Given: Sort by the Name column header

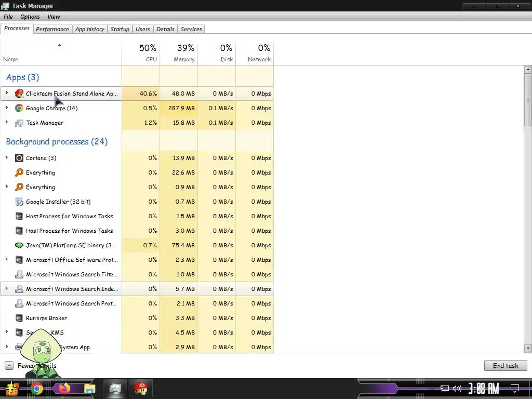Looking at the screenshot, I should pos(61,54).
